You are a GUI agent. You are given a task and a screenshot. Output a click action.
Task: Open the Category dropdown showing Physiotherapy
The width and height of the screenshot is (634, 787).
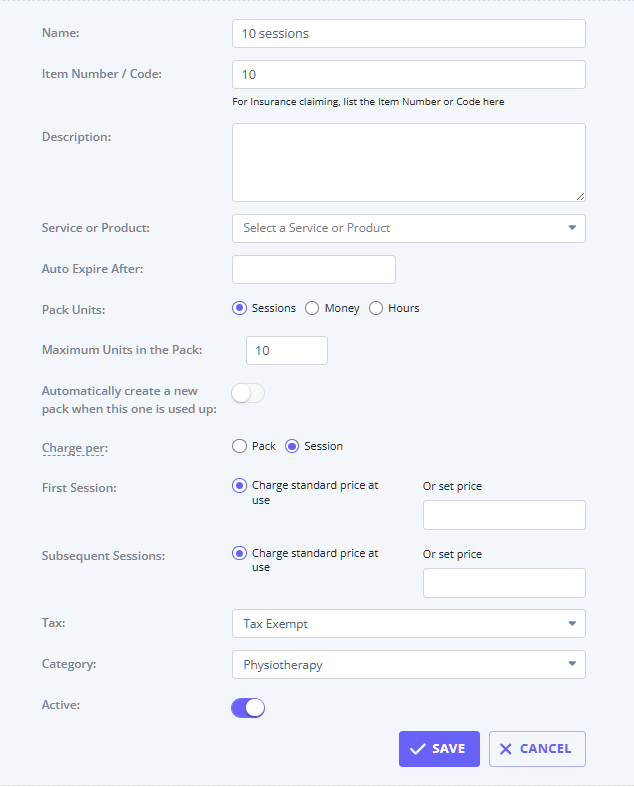[408, 664]
